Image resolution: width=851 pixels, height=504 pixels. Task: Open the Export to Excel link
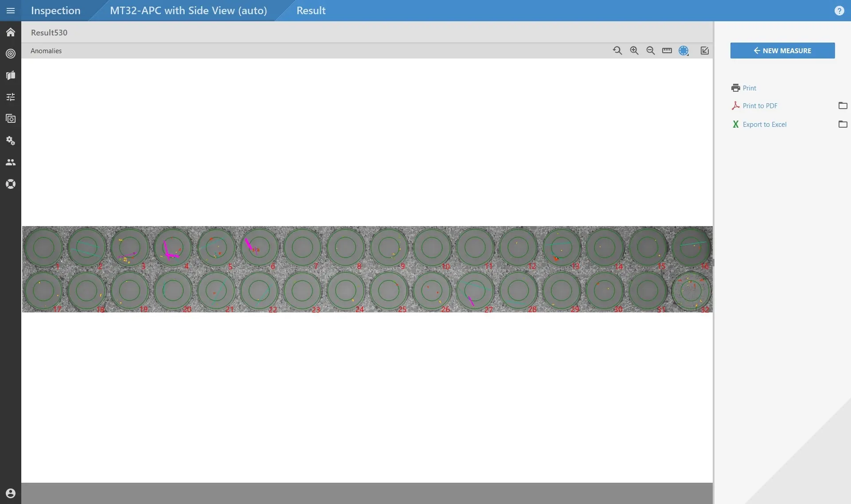coord(764,124)
